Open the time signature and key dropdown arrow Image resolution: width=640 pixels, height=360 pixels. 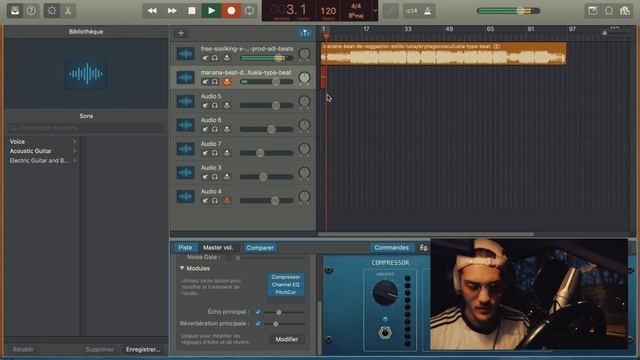pyautogui.click(x=375, y=11)
